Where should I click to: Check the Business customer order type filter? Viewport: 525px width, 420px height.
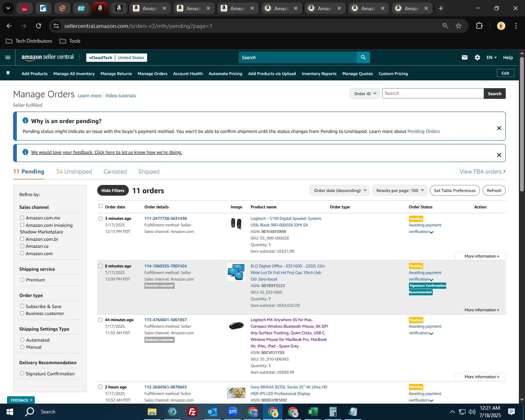(x=22, y=313)
